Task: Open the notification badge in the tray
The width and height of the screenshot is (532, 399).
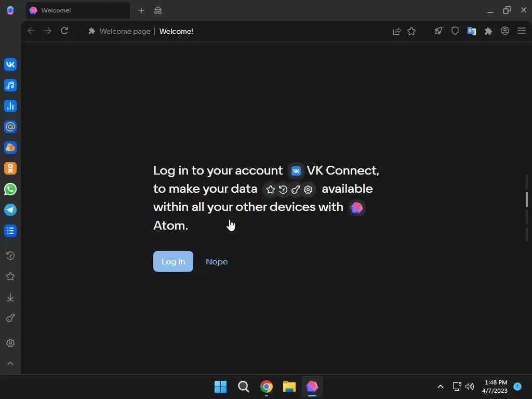Action: 517,386
